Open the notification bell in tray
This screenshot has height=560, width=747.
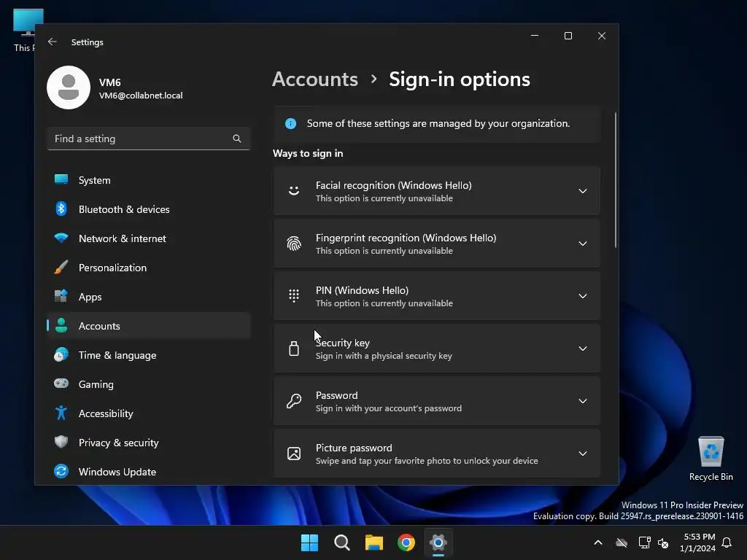(727, 542)
